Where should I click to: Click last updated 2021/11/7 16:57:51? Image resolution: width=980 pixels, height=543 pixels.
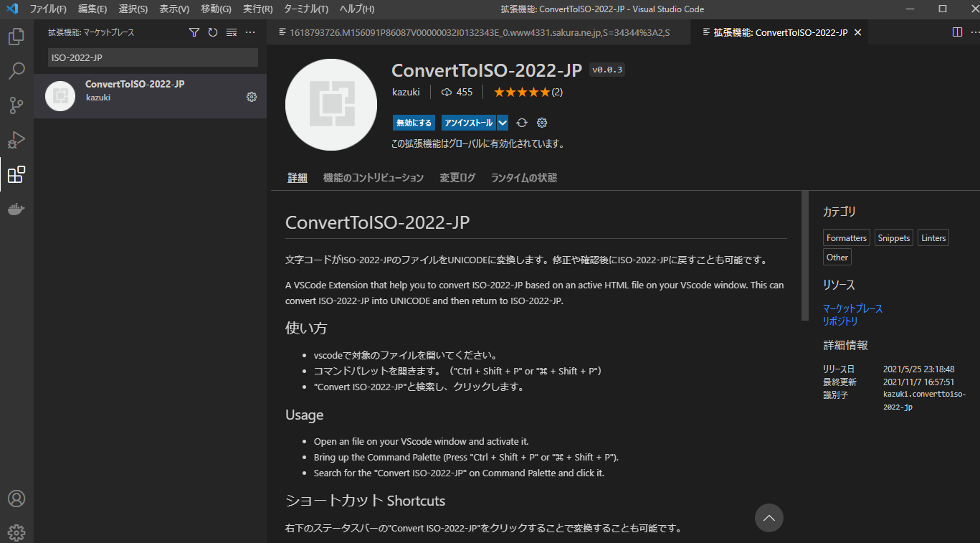tap(918, 382)
